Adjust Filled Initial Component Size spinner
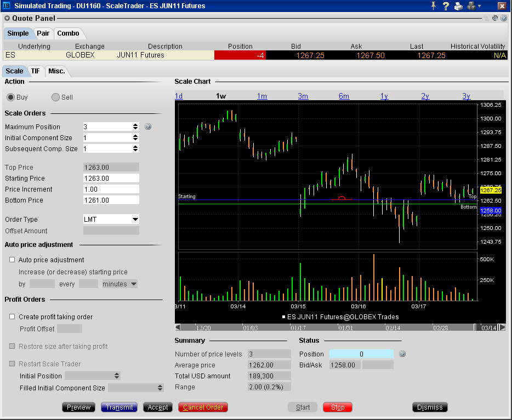This screenshot has width=512, height=420. (x=160, y=388)
